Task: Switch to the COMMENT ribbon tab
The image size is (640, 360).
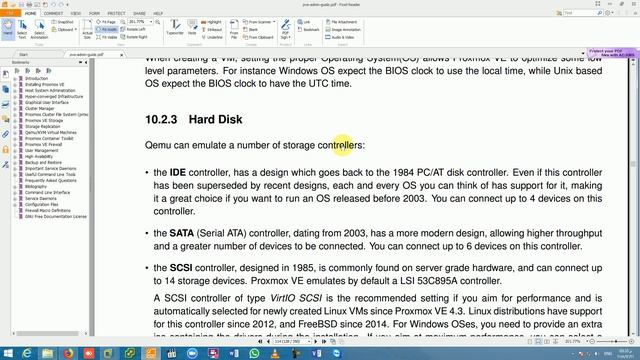Action: click(53, 13)
